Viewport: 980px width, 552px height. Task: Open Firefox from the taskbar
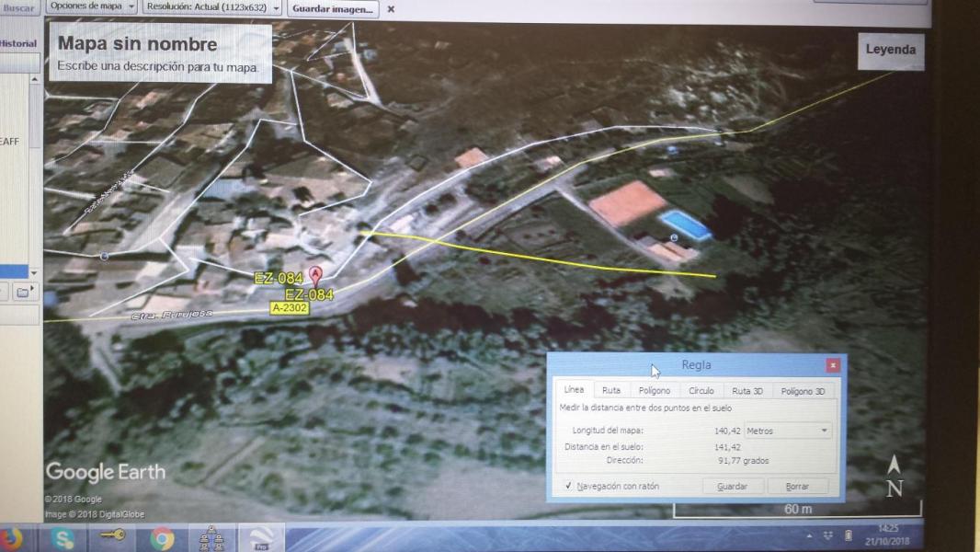(x=11, y=537)
